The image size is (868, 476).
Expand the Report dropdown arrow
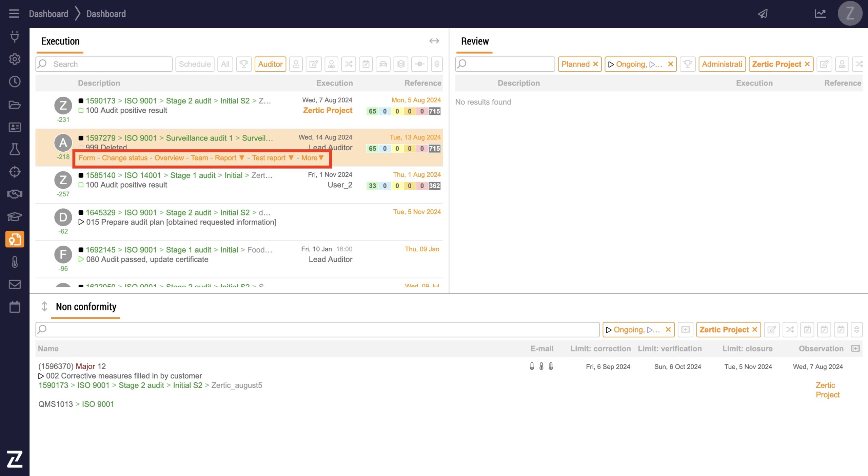242,158
